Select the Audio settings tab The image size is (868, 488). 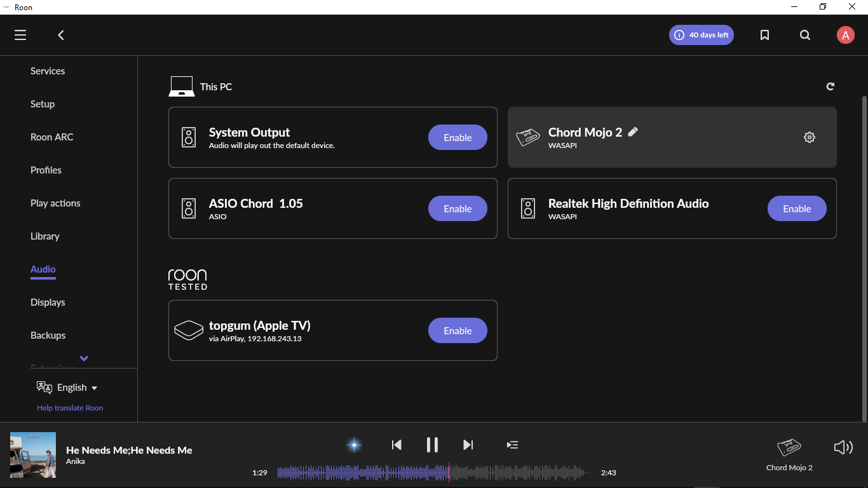pyautogui.click(x=43, y=269)
